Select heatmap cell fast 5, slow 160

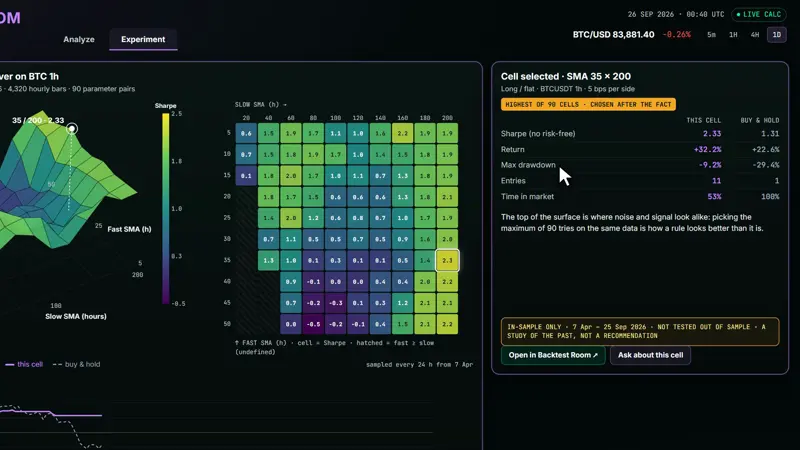click(x=403, y=133)
